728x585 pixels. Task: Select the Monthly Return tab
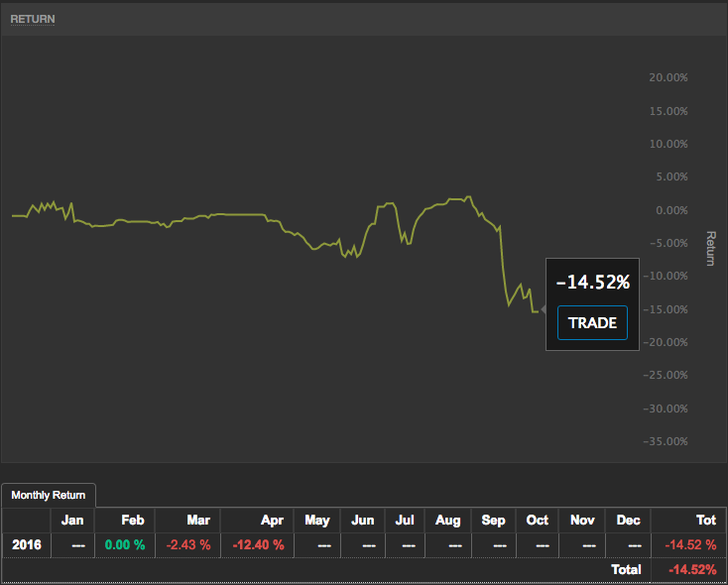49,495
